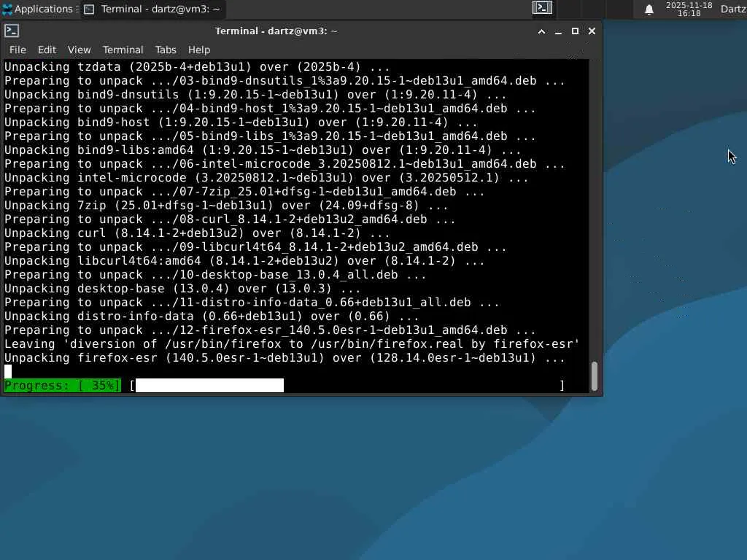Click the 'Unpacking bind9-dnsutils' line

tap(255, 94)
